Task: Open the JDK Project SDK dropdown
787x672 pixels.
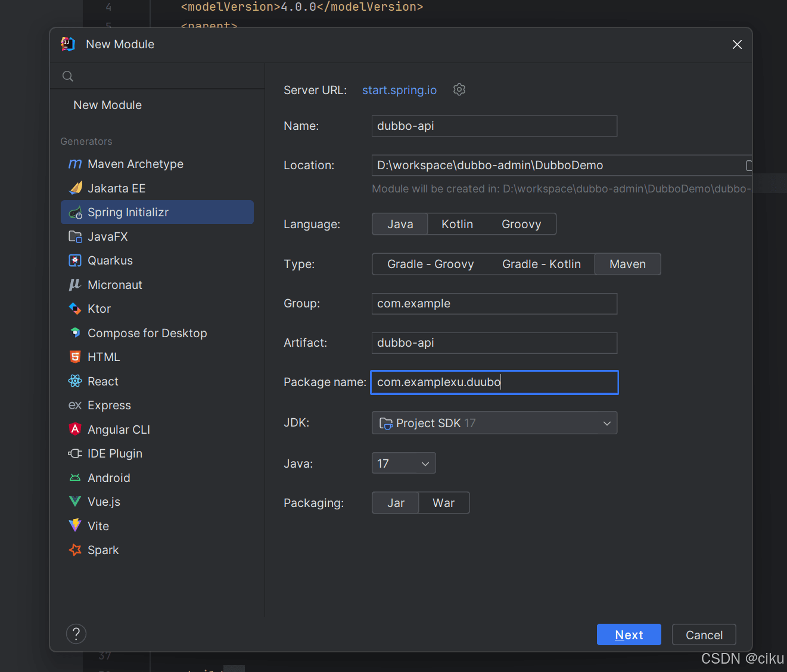Action: pos(494,423)
